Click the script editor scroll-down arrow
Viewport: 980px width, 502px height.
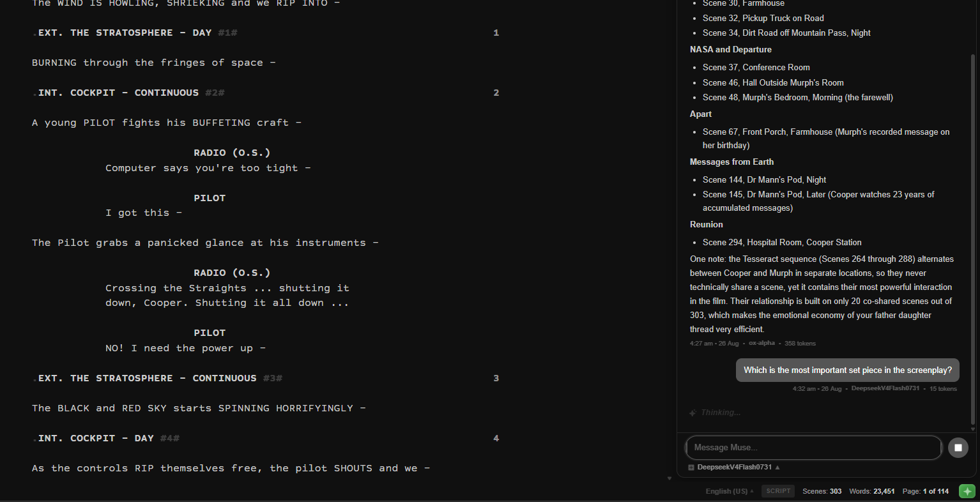[x=670, y=478]
